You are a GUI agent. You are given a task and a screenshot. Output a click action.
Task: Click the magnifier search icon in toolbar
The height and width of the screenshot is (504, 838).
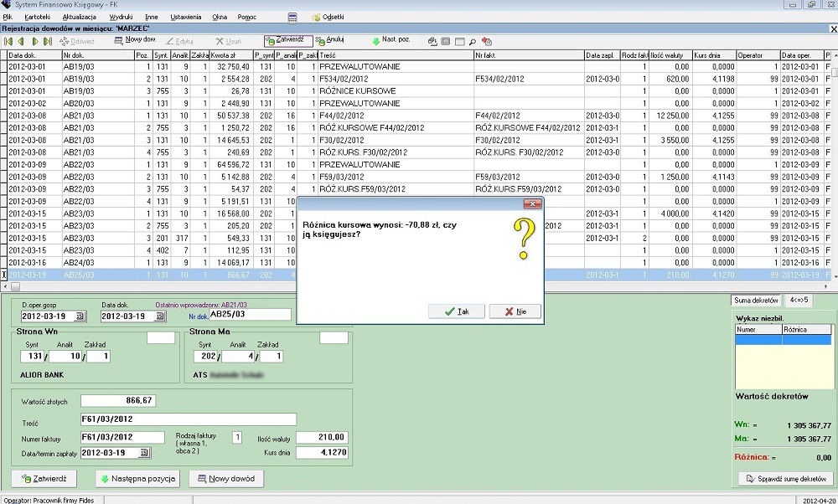473,42
